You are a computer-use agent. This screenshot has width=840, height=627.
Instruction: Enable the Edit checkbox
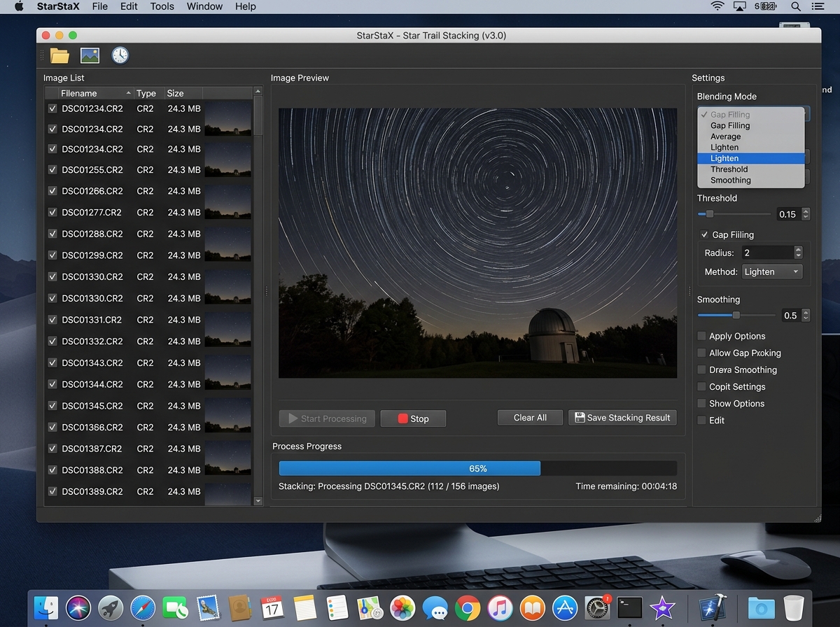(701, 420)
